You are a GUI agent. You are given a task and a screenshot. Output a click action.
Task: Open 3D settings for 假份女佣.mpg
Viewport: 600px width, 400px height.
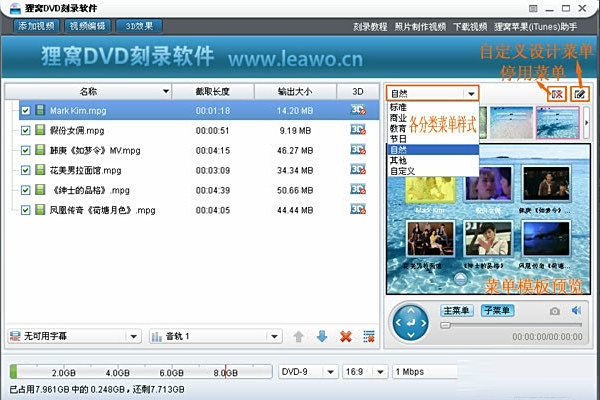click(358, 130)
